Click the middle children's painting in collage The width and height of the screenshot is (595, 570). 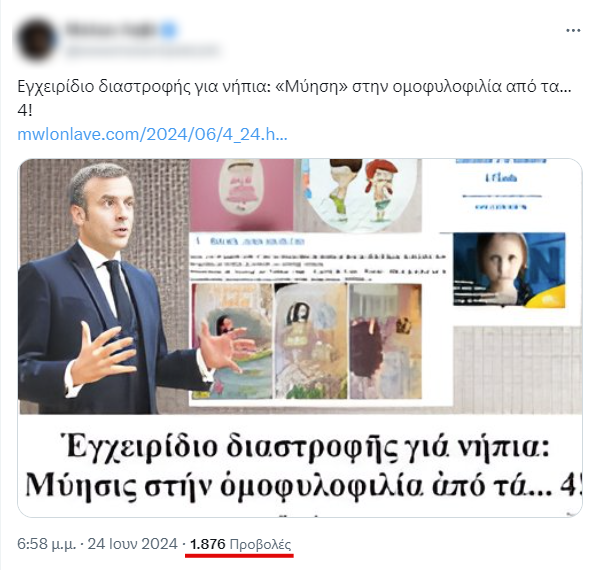311,341
